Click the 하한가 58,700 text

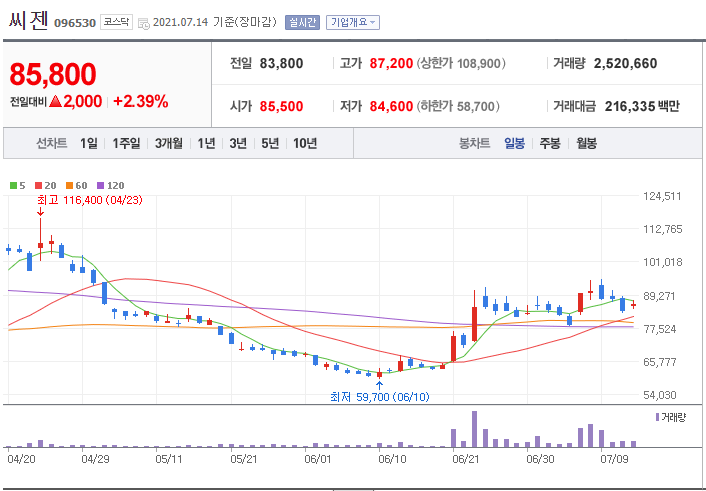click(x=458, y=106)
